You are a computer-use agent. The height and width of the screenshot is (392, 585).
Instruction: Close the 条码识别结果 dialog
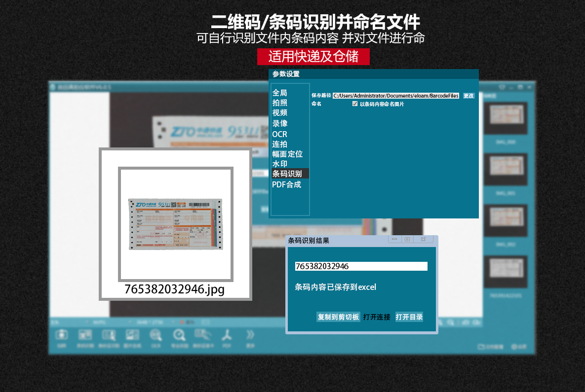(423, 239)
